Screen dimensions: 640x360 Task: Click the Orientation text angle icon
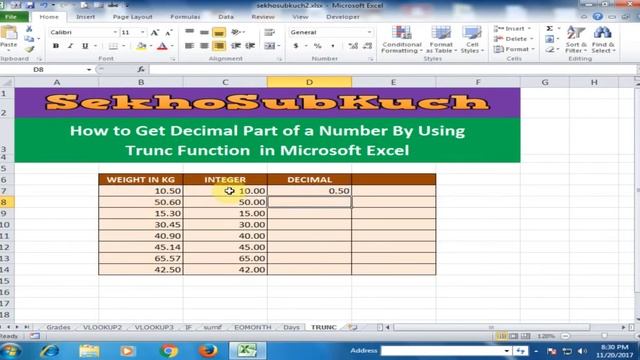click(x=236, y=32)
